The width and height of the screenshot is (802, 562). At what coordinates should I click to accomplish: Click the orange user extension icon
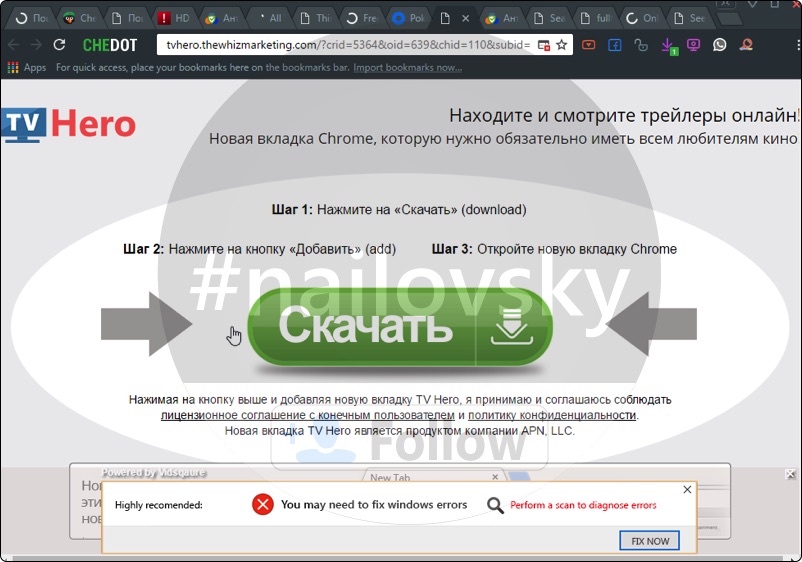[746, 45]
